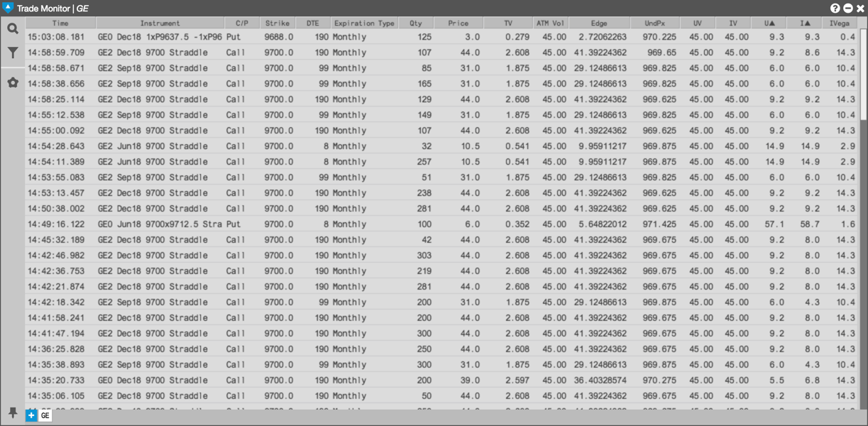The image size is (868, 426).
Task: Open the filter funnel icon
Action: [x=13, y=53]
